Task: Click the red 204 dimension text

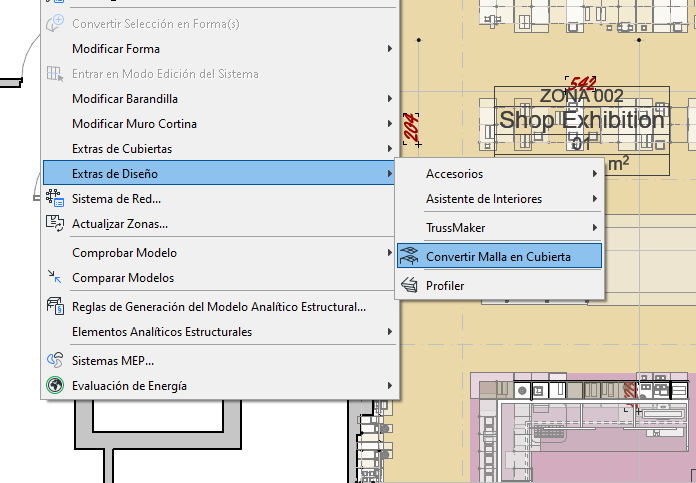Action: [410, 127]
